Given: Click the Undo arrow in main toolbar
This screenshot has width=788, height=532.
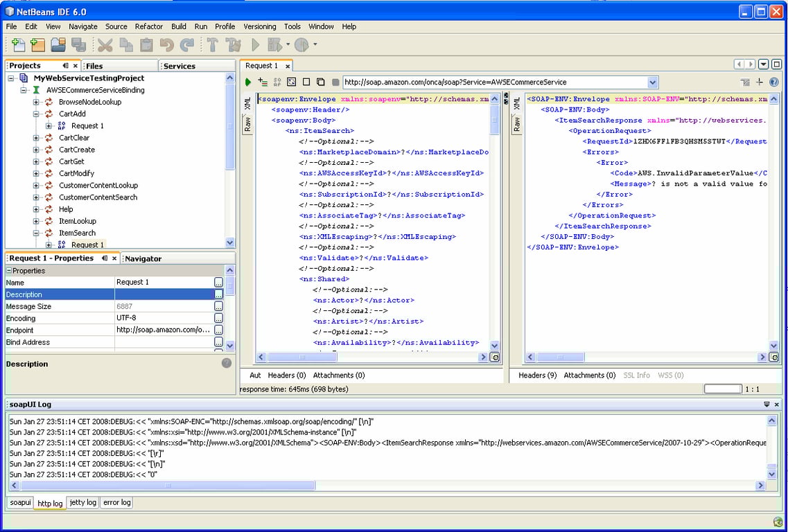Looking at the screenshot, I should [x=166, y=45].
